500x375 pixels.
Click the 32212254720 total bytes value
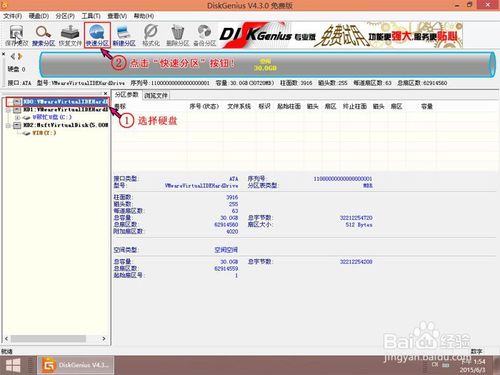(x=356, y=218)
